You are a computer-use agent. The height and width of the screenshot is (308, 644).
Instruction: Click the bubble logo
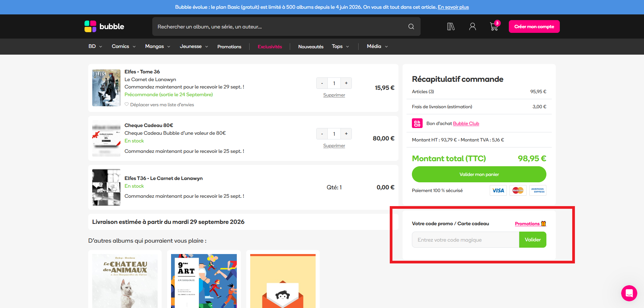pyautogui.click(x=104, y=26)
